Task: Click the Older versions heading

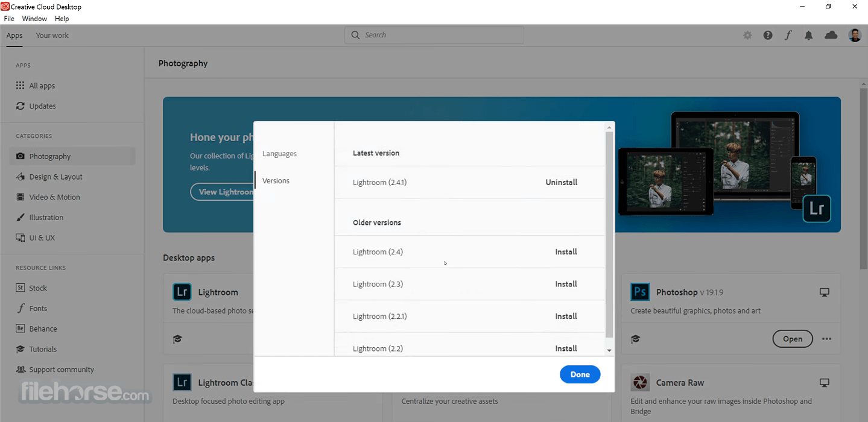Action: pos(377,222)
